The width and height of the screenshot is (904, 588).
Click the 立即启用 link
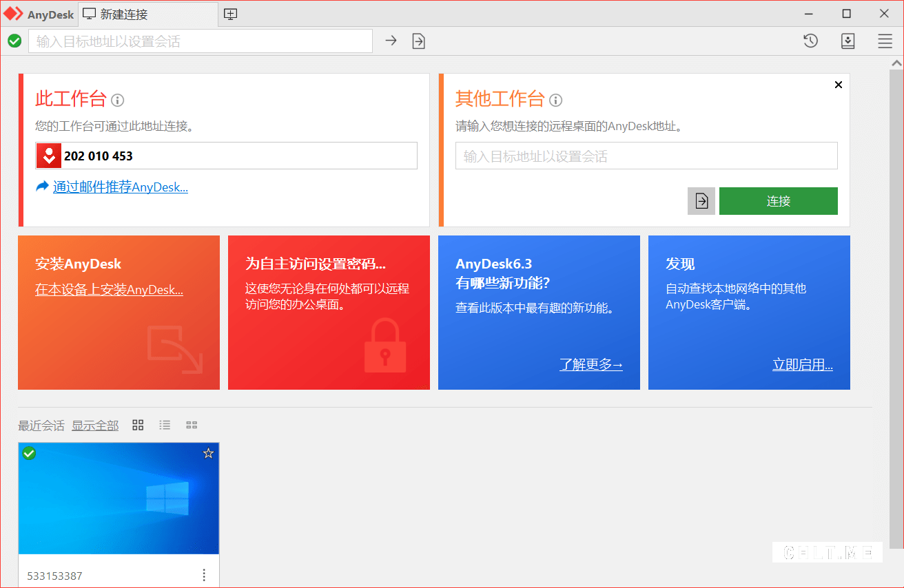(803, 364)
